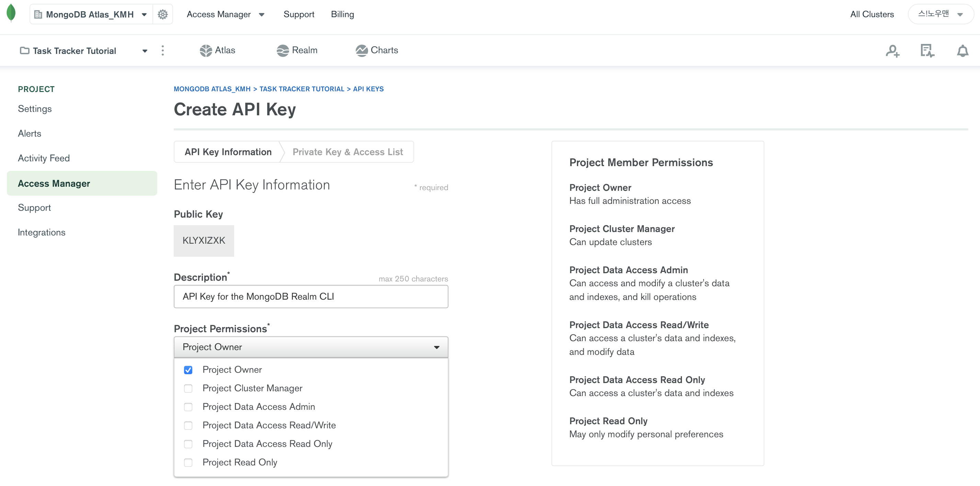Check the Project Cluster Manager checkbox
The height and width of the screenshot is (486, 980).
(188, 388)
